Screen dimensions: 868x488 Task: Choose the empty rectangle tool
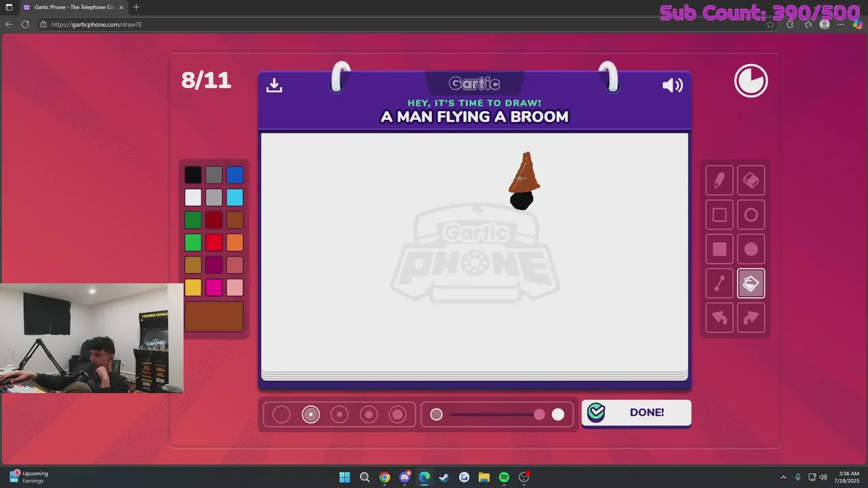[x=719, y=215]
